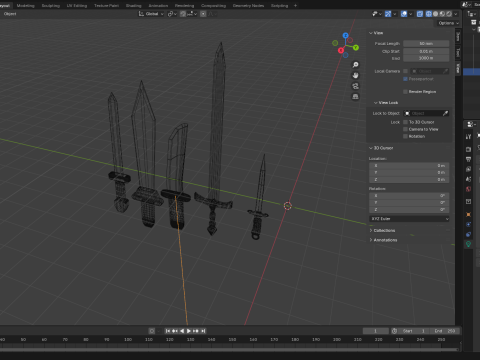
Task: Enable Lock Camera checkbox
Action: click(x=405, y=71)
